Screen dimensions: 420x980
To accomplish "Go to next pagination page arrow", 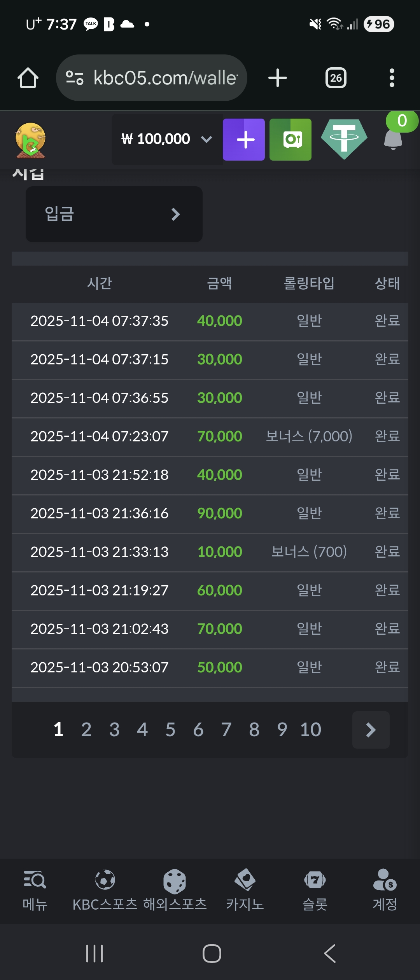I will pos(371,730).
